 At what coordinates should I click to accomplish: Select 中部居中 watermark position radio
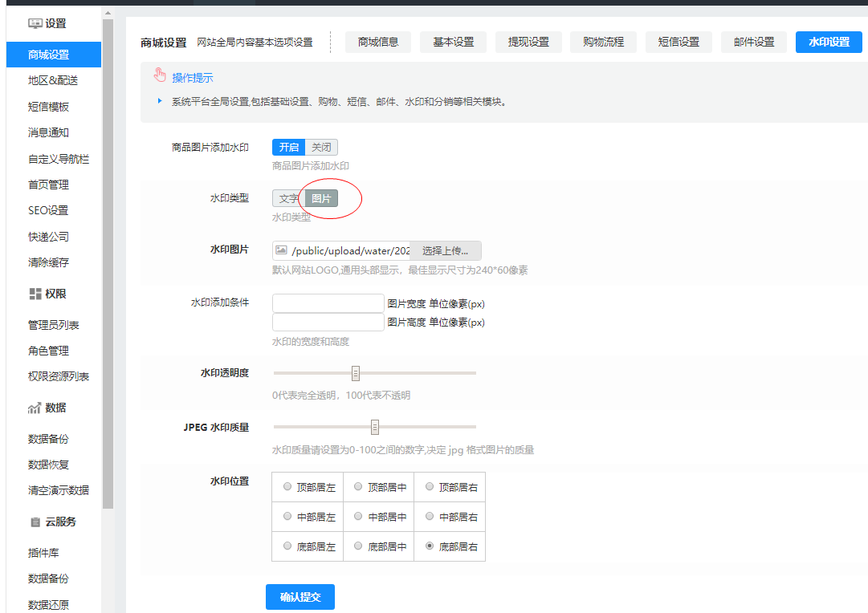(358, 517)
